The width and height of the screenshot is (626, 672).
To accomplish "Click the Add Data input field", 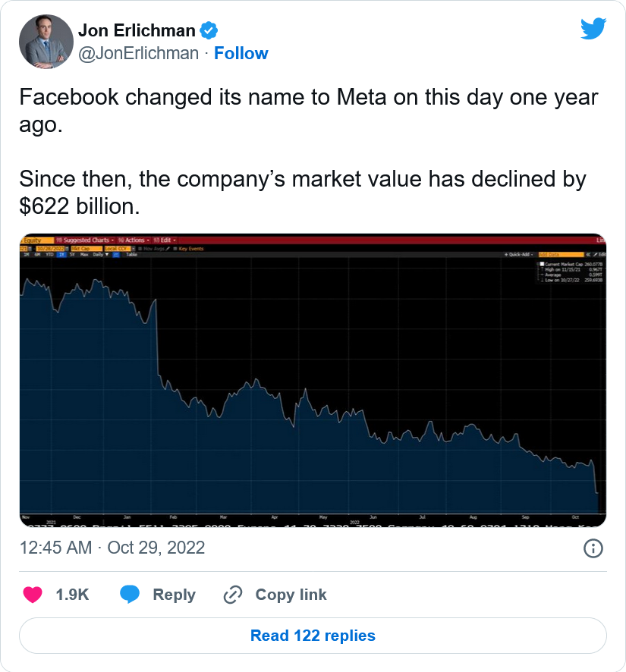I will [x=562, y=255].
